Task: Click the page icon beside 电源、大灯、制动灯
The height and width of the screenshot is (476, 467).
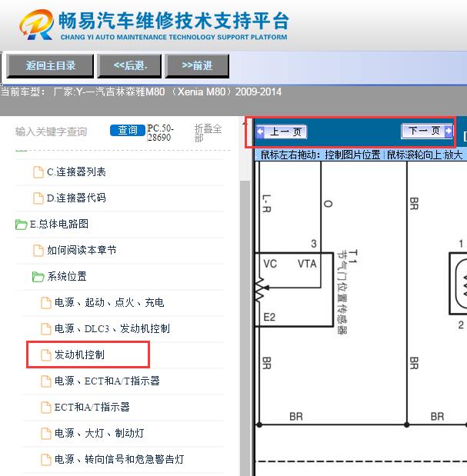Action: pos(46,434)
